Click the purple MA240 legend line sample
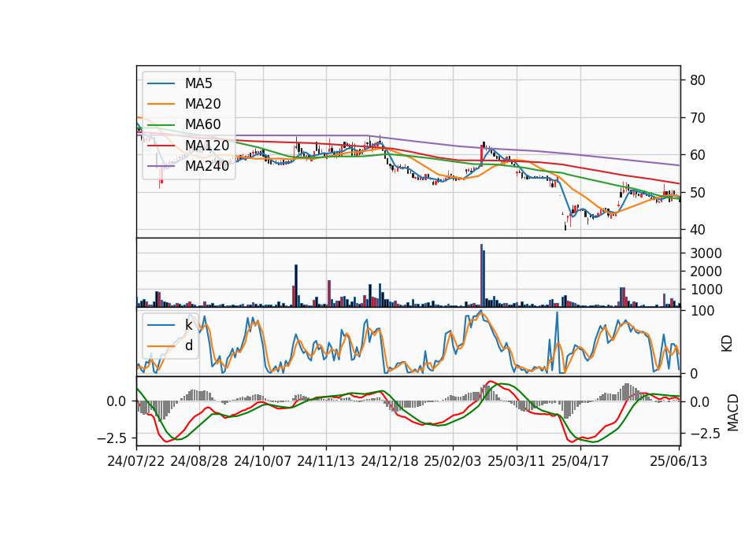The width and height of the screenshot is (756, 543). click(161, 166)
